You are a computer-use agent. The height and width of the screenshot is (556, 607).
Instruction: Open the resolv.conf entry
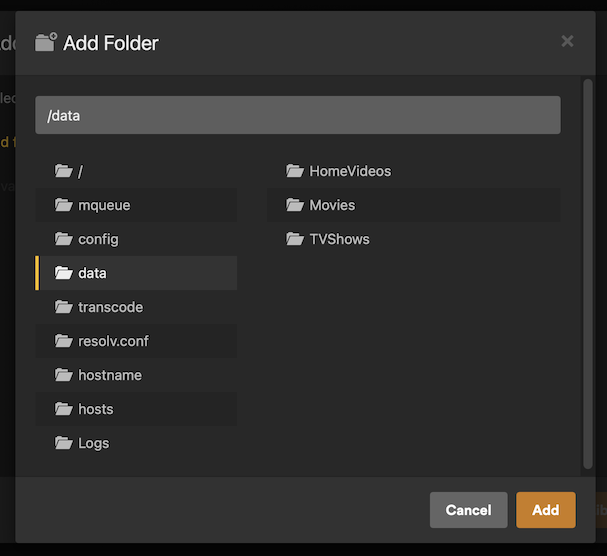pyautogui.click(x=136, y=341)
